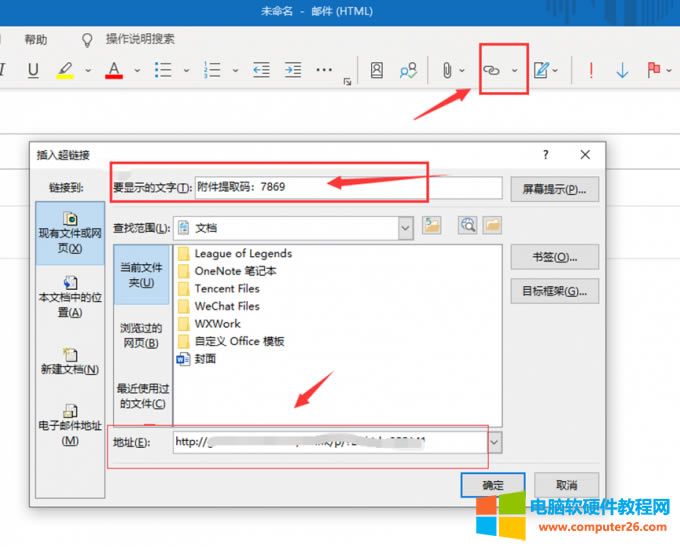This screenshot has height=547, width=680.
Task: Click the 书签 button
Action: pyautogui.click(x=555, y=257)
